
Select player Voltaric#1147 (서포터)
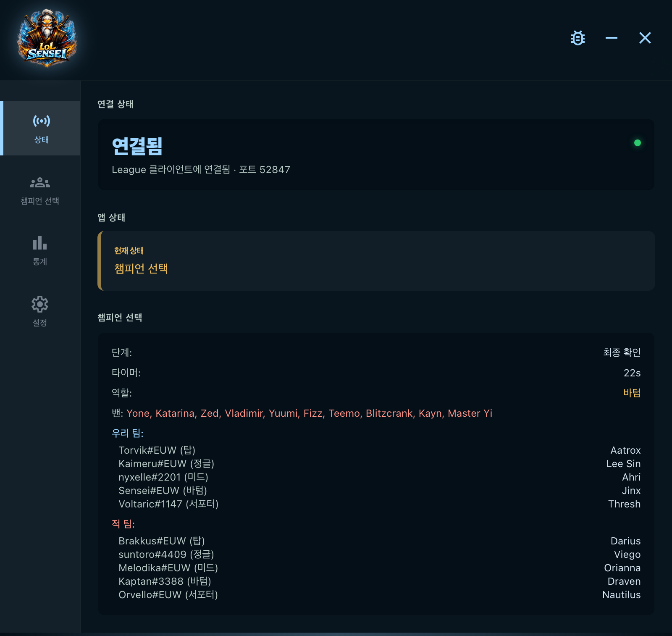[x=168, y=504]
